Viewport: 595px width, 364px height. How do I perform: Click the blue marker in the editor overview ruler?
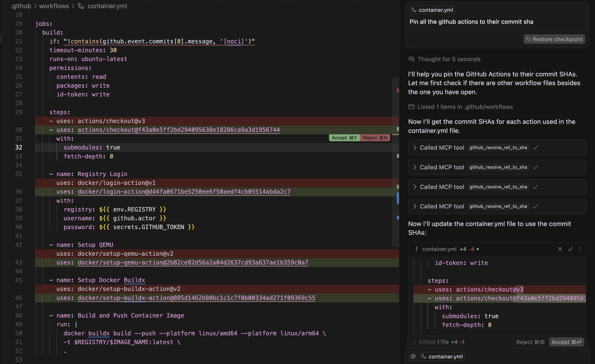coord(398,198)
